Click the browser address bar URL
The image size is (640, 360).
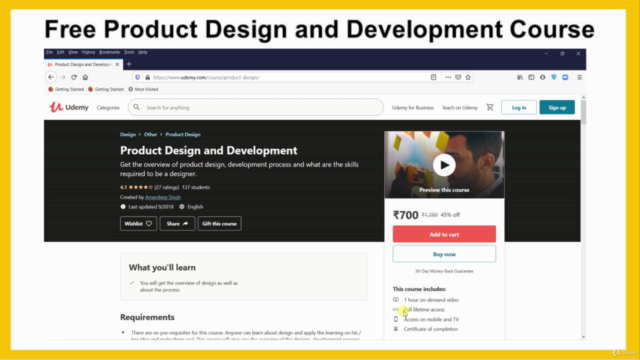[206, 77]
